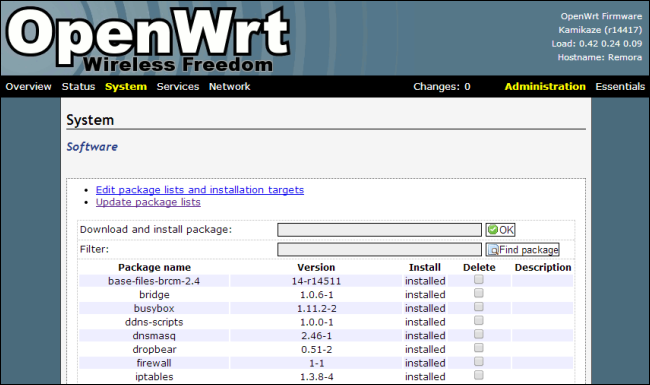
Task: Focus the Download and install package field
Action: pyautogui.click(x=379, y=230)
